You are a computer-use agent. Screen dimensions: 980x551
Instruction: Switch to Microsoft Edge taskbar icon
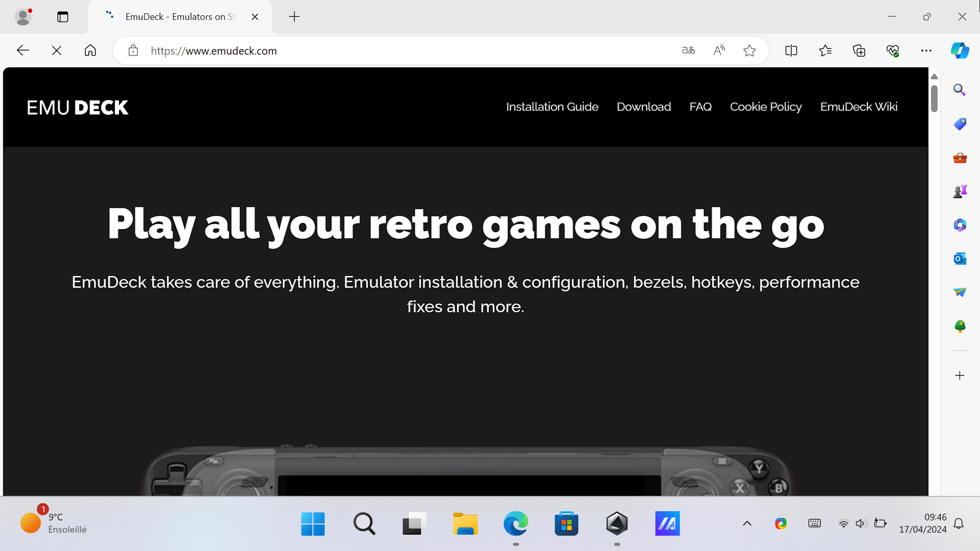516,523
